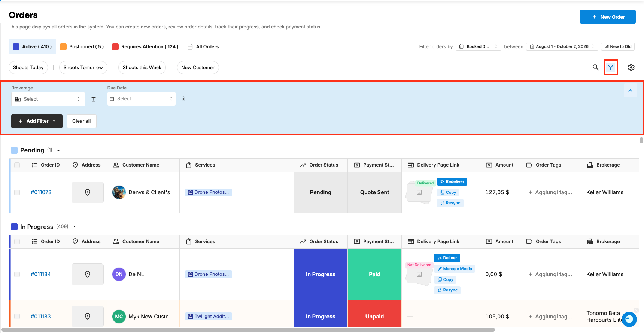This screenshot has height=333, width=644.
Task: Click Redeliver for order #011073
Action: (x=452, y=182)
